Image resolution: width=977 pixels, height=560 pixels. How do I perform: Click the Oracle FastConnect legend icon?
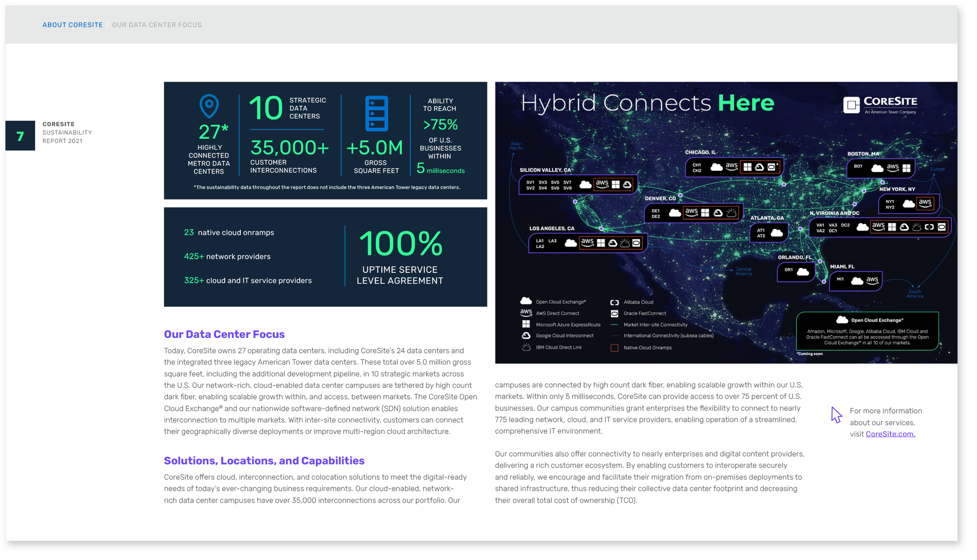point(614,313)
